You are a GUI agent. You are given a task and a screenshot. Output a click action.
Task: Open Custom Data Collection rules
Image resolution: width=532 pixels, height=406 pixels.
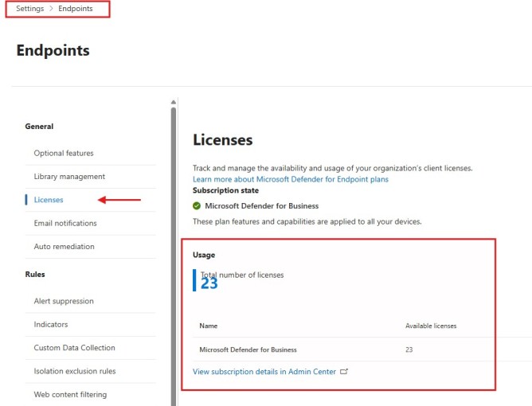pyautogui.click(x=74, y=348)
